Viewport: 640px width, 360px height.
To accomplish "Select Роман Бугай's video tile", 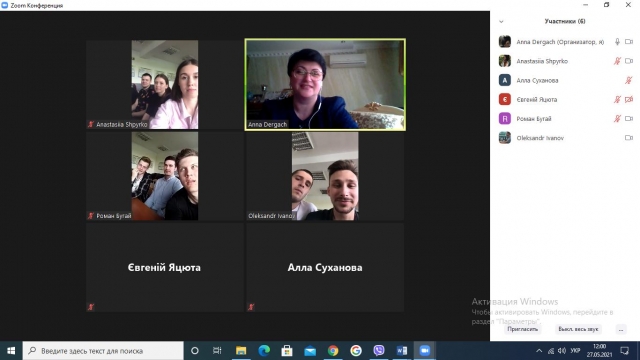I will 164,176.
